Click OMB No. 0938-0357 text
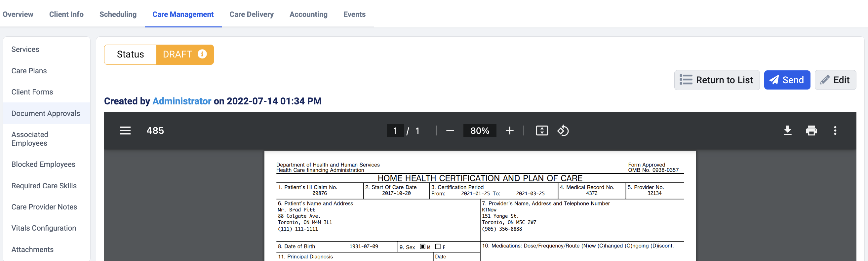Screen dimensions: 868x261 (x=653, y=170)
